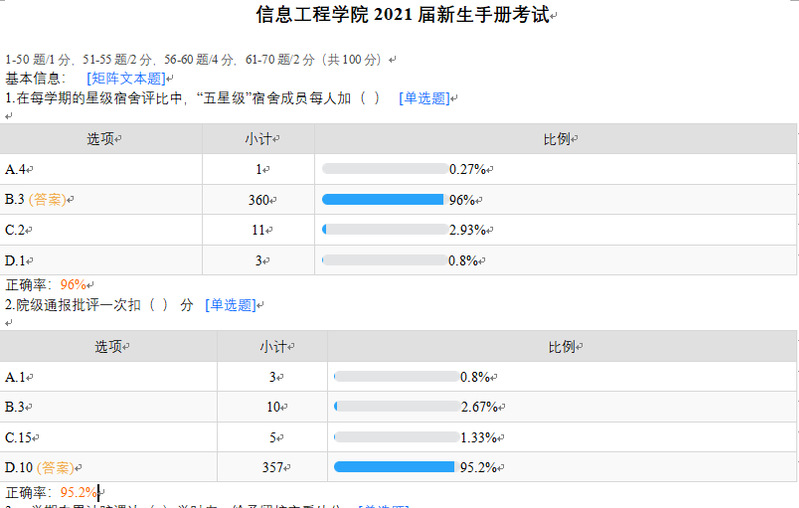
Task: Click the 小计 header in second table
Action: [x=272, y=347]
